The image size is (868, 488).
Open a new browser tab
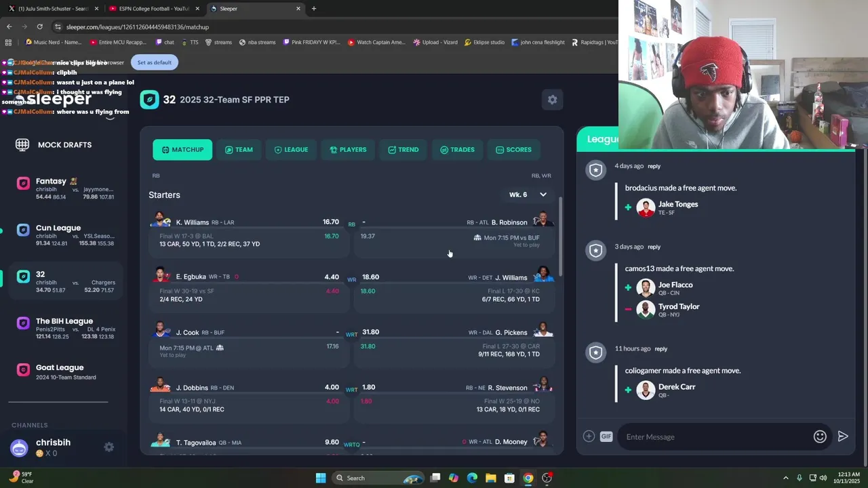313,9
